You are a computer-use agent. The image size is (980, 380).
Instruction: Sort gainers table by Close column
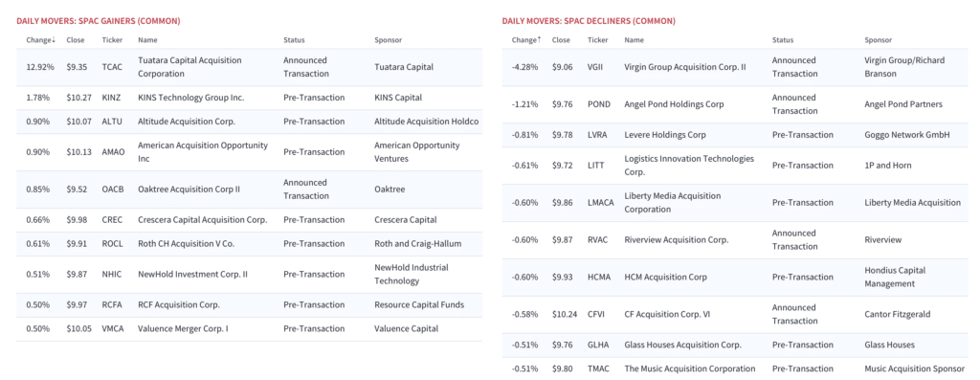point(76,40)
